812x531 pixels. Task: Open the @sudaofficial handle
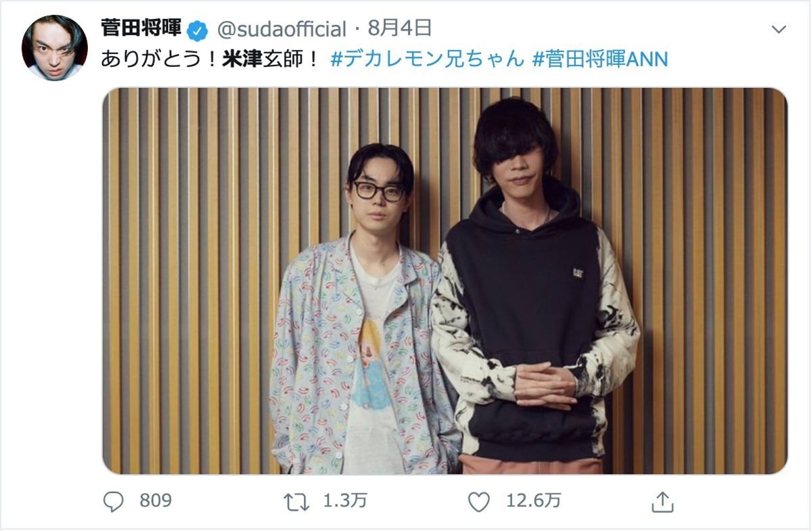(281, 29)
